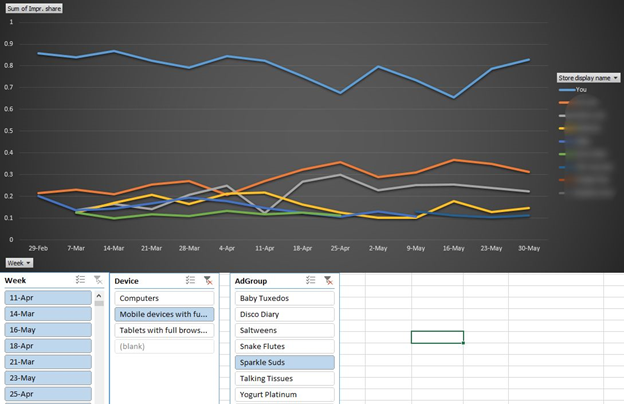Select 16-May in the Week slicer
The image size is (624, 404).
pos(48,330)
